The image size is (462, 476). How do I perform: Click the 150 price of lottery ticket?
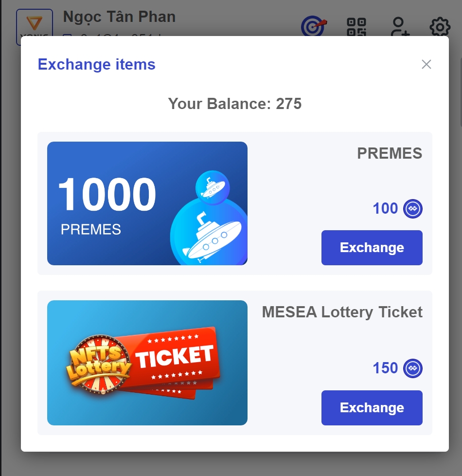[385, 368]
